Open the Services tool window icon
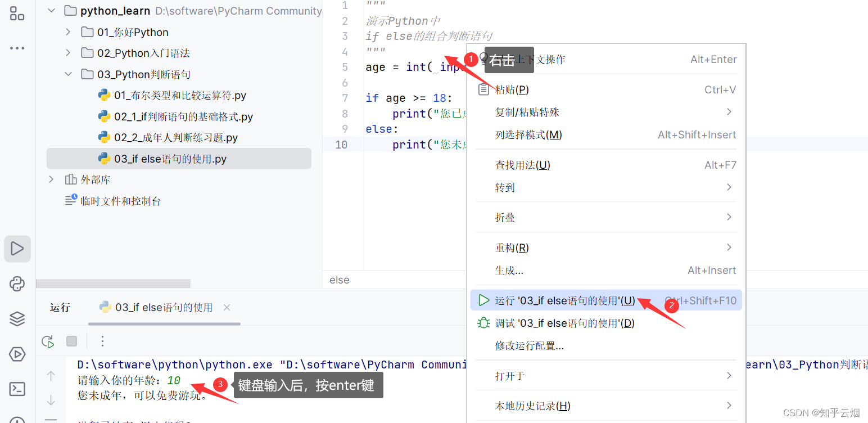Viewport: 868px width, 423px height. (17, 354)
